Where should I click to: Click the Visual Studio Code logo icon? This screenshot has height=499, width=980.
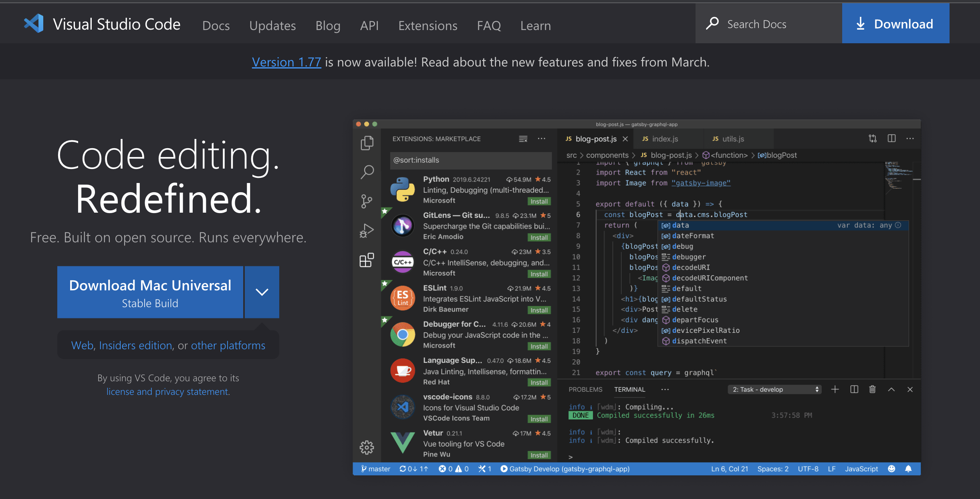[34, 24]
